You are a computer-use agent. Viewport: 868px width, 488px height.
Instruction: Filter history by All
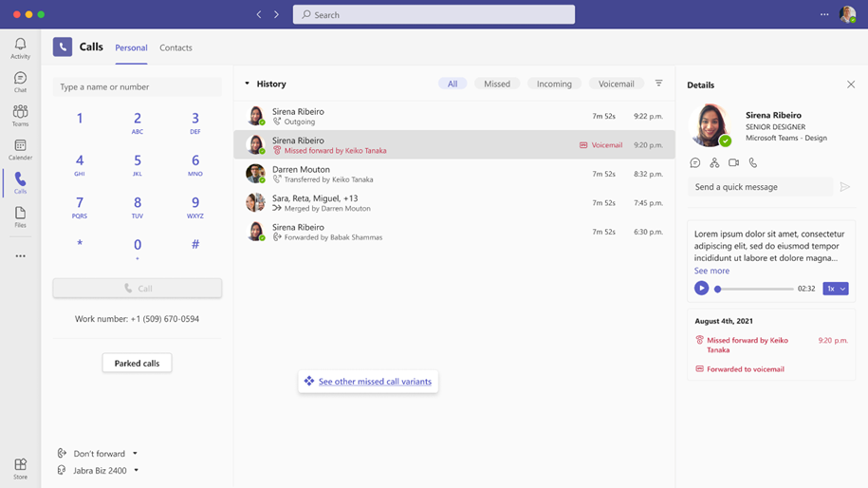[x=452, y=84]
